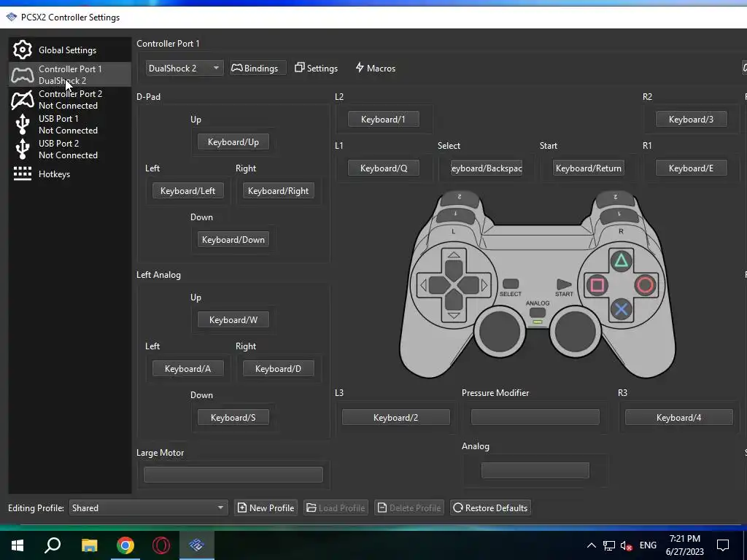This screenshot has height=560, width=747.
Task: Click Restore Defaults button
Action: (x=490, y=507)
